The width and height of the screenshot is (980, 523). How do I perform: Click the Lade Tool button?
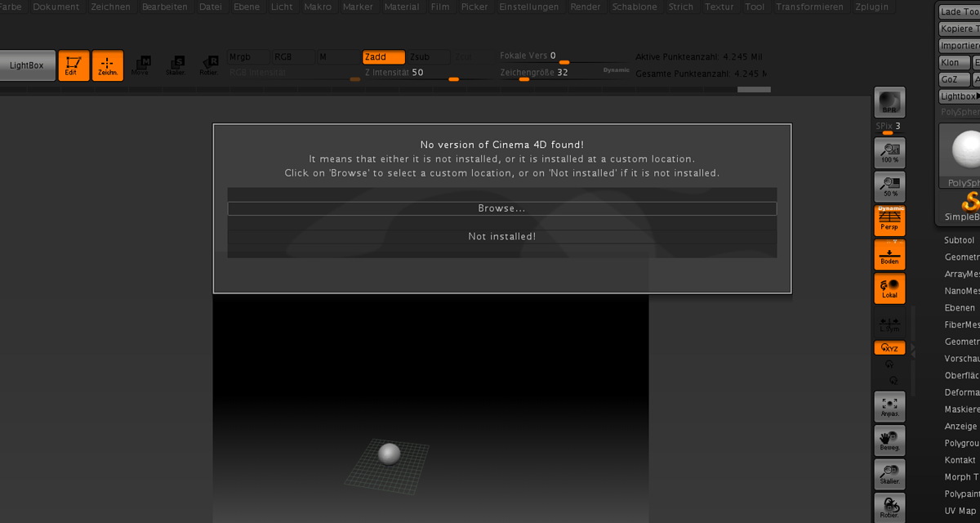[x=959, y=12]
